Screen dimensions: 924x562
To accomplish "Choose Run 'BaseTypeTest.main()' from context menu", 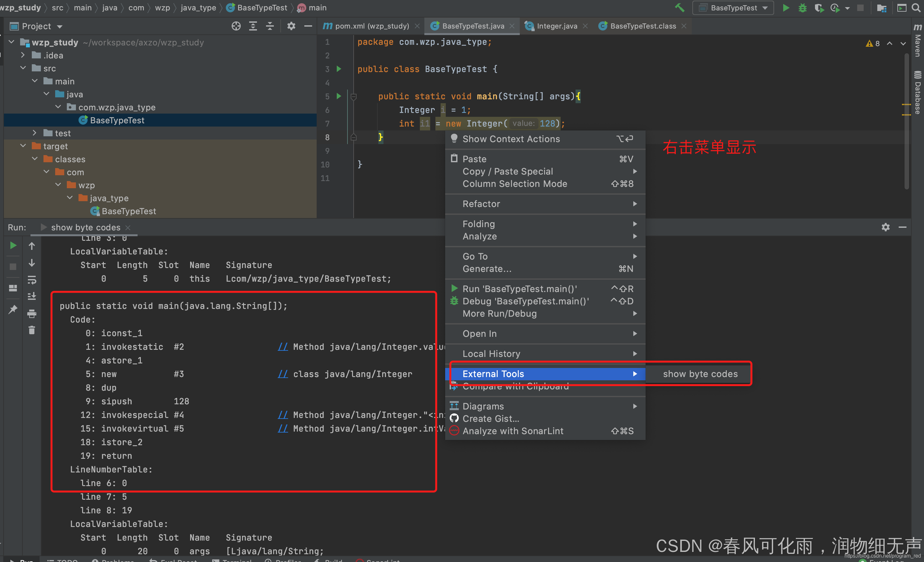I will tap(519, 288).
